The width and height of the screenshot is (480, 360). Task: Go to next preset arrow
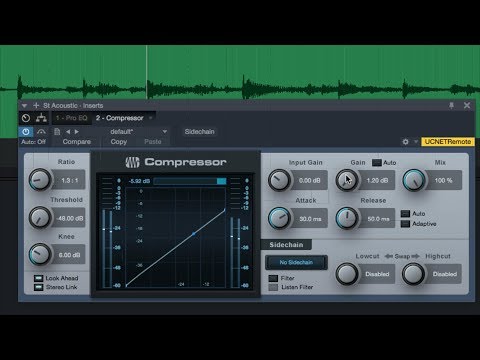point(77,132)
